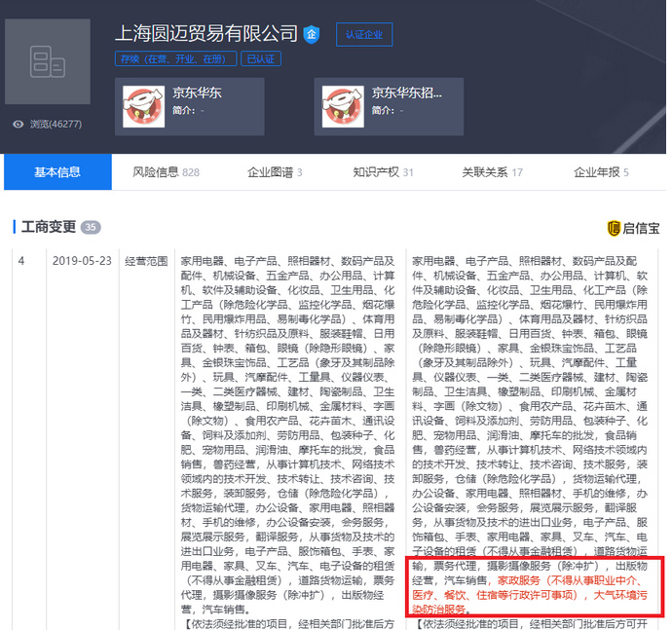Switch to the 基本信息 tab

[57, 172]
